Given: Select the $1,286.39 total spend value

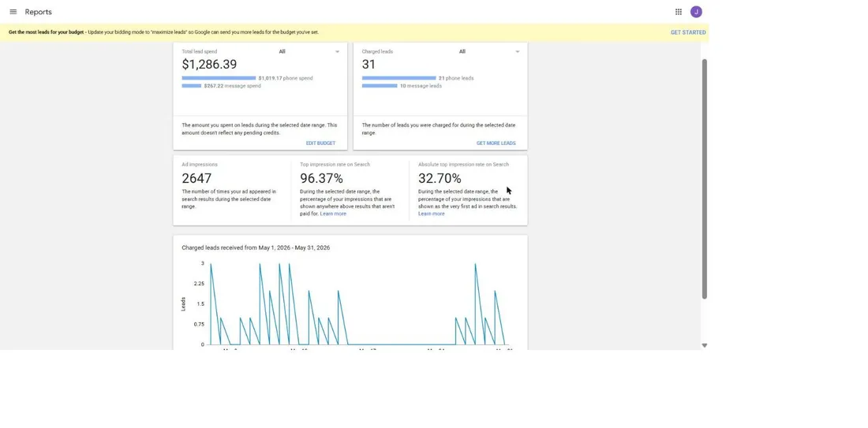Looking at the screenshot, I should tap(209, 64).
